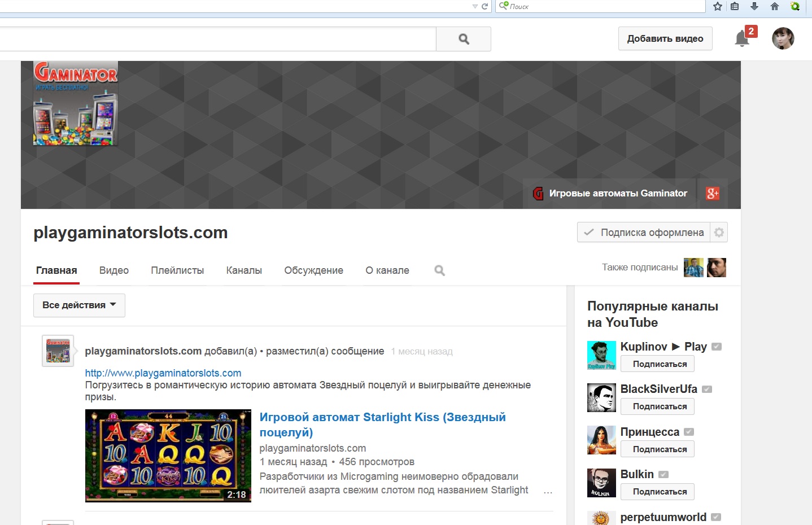Open the browser downloads arrow
This screenshot has height=525, width=812.
pyautogui.click(x=754, y=6)
